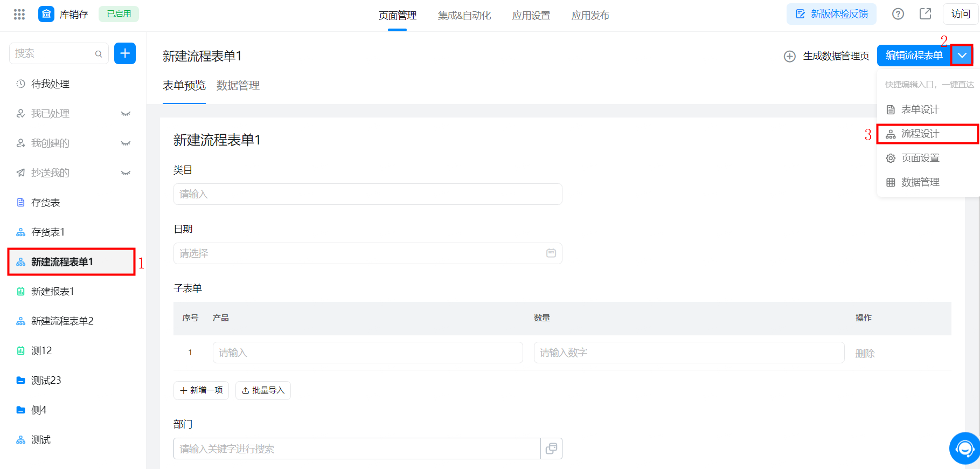Switch to 页面管理 top tab

click(398, 16)
